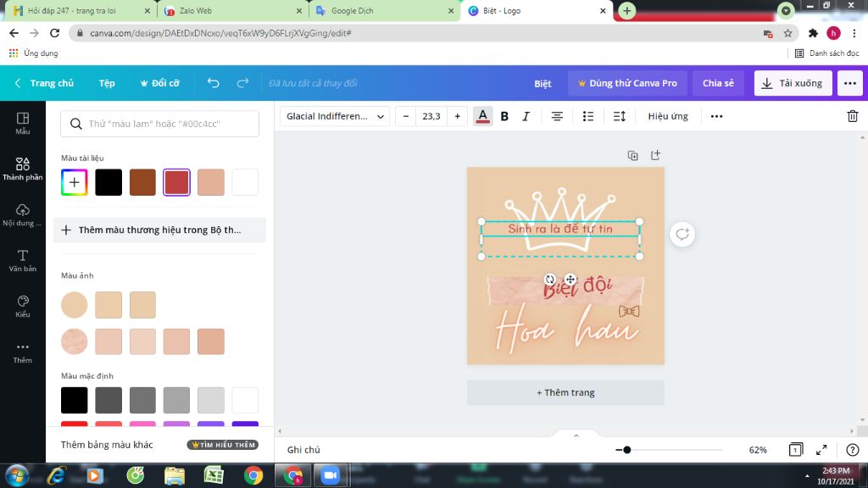Click Thêm màu thương hiệu button

point(159,230)
